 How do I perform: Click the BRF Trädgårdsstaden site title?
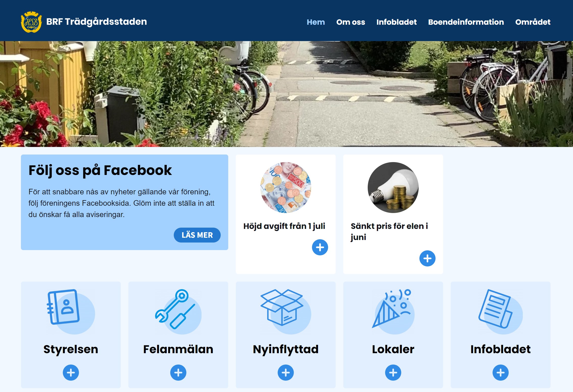[96, 22]
